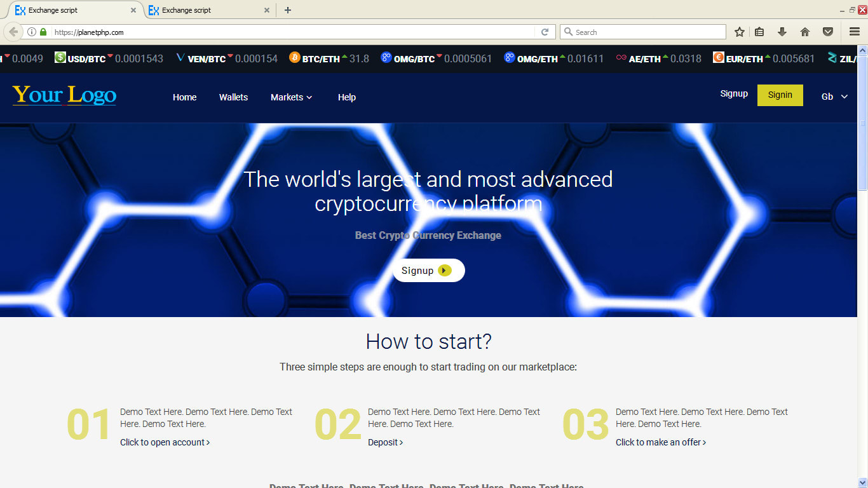Image resolution: width=868 pixels, height=488 pixels.
Task: Open the downloads arrow icon
Action: [x=782, y=32]
